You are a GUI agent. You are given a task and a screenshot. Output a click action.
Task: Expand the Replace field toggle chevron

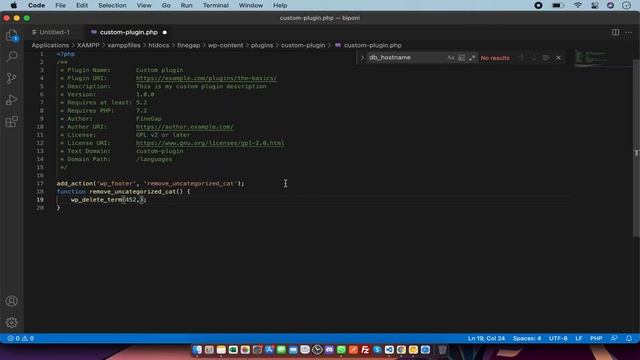[362, 58]
